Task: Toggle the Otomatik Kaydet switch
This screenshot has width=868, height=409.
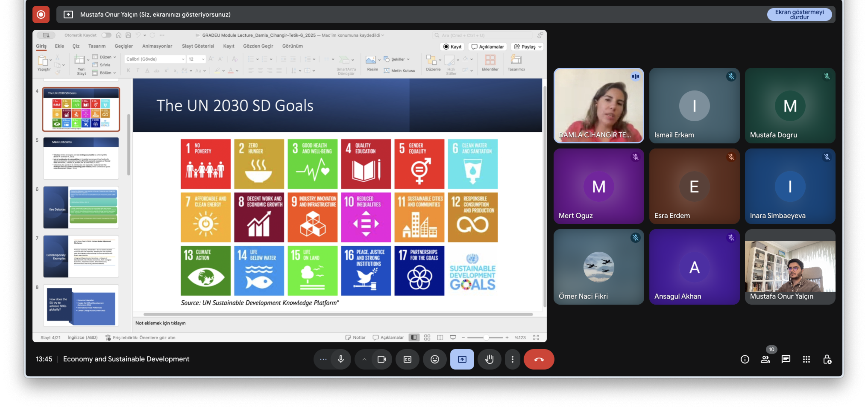Action: point(106,35)
